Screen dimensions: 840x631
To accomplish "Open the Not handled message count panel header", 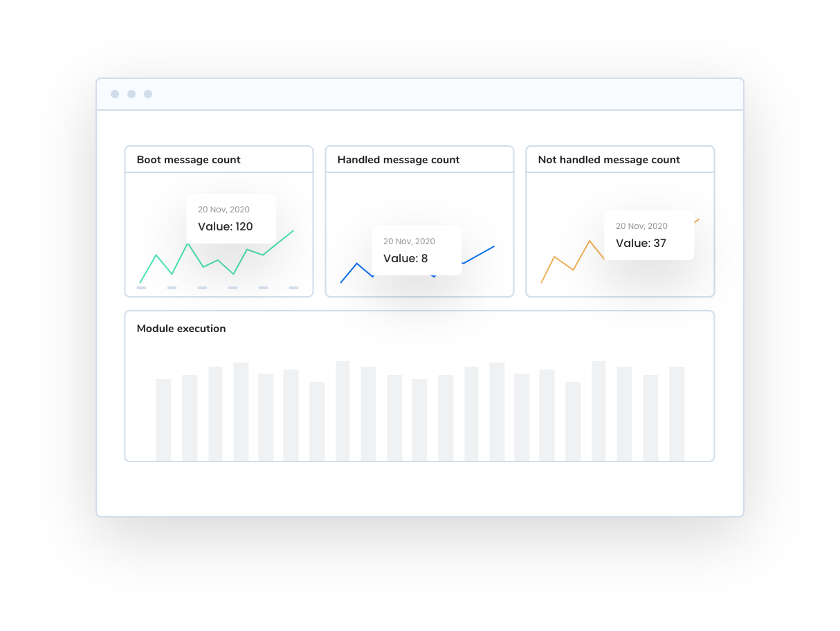I will tap(620, 159).
